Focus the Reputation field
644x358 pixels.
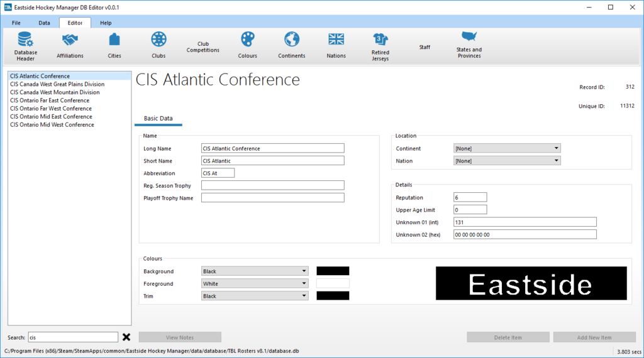pyautogui.click(x=470, y=197)
